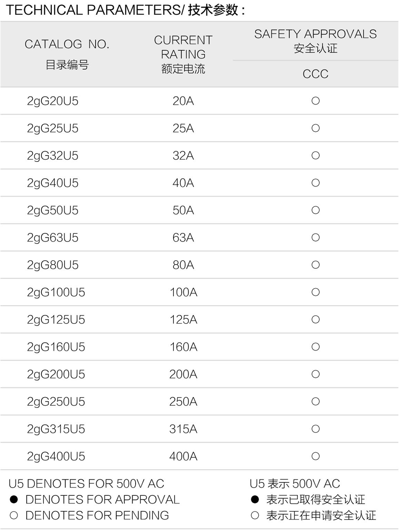The height and width of the screenshot is (532, 399).
Task: Click the CCC column header
Action: pos(315,74)
